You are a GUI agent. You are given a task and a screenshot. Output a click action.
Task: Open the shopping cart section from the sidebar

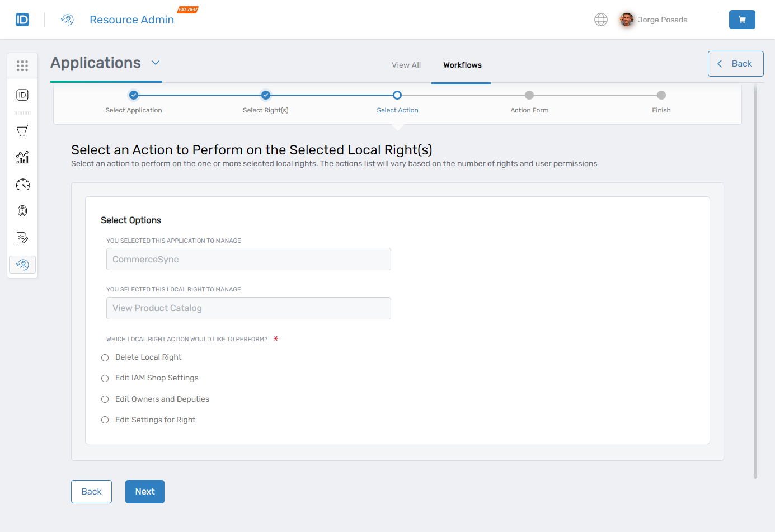coord(22,130)
